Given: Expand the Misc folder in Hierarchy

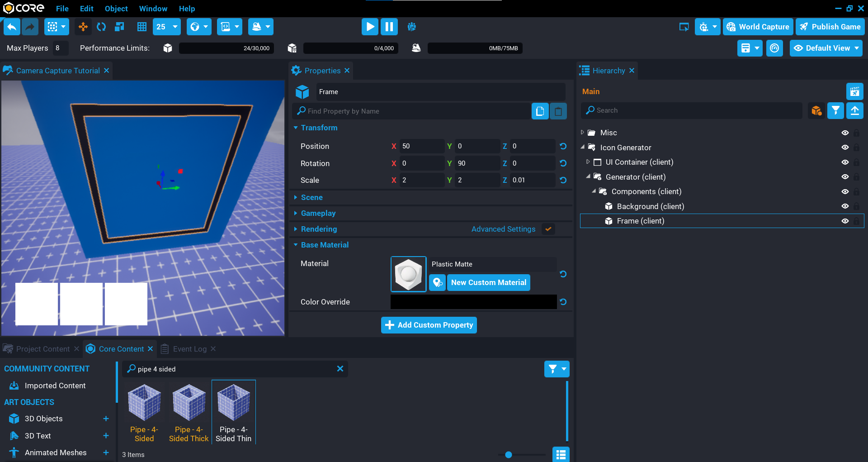Looking at the screenshot, I should pos(582,133).
